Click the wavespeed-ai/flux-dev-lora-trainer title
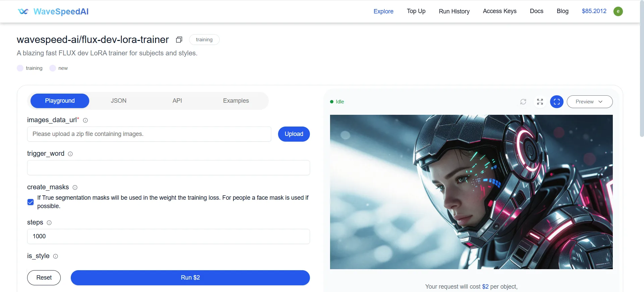Screen dimensions: 644x292 click(x=93, y=40)
